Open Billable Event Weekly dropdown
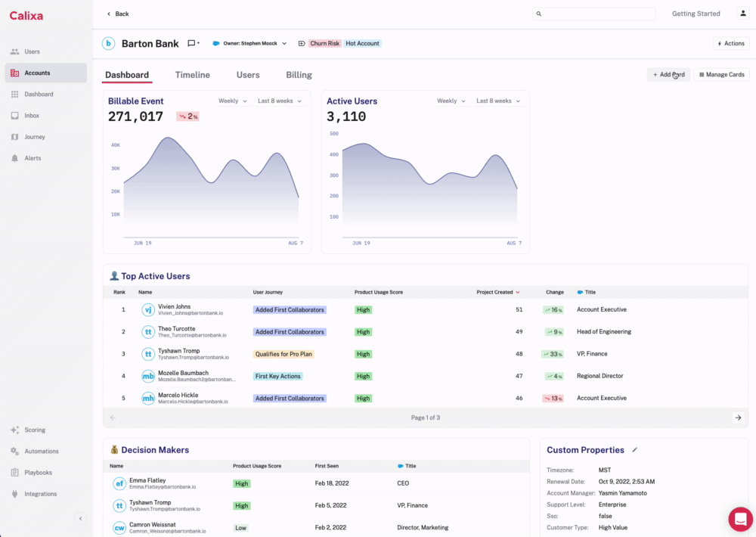 click(233, 101)
